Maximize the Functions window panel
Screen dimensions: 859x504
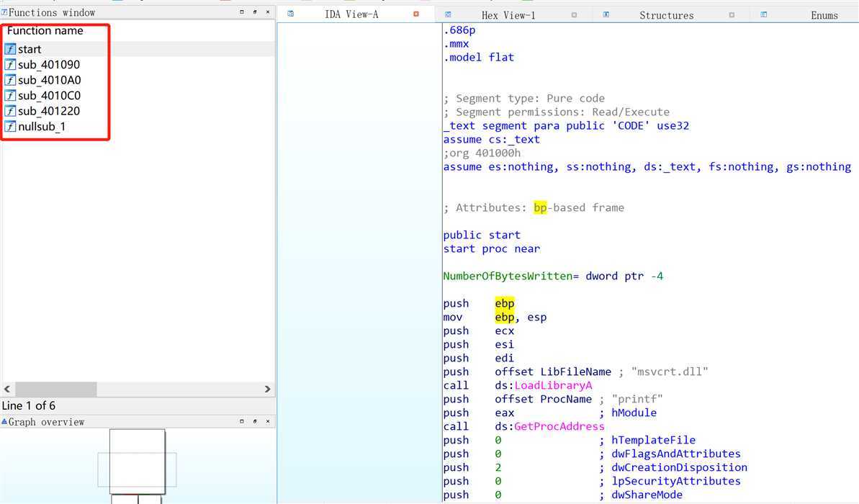tap(242, 12)
